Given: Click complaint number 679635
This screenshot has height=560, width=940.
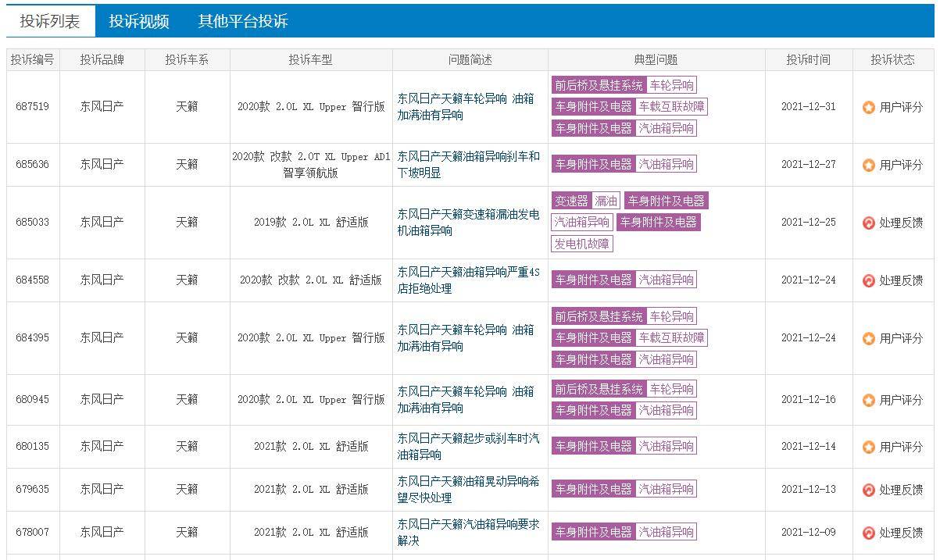Looking at the screenshot, I should click(x=32, y=490).
